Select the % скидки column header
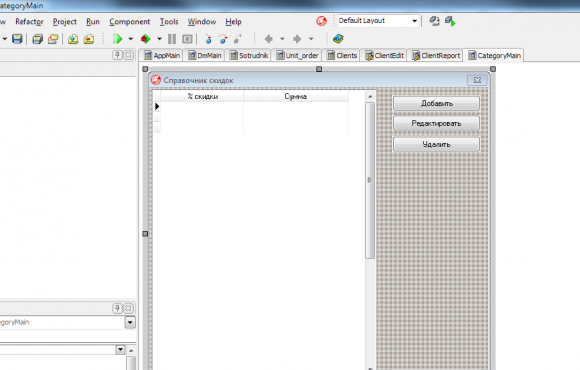The height and width of the screenshot is (370, 580). (x=202, y=97)
